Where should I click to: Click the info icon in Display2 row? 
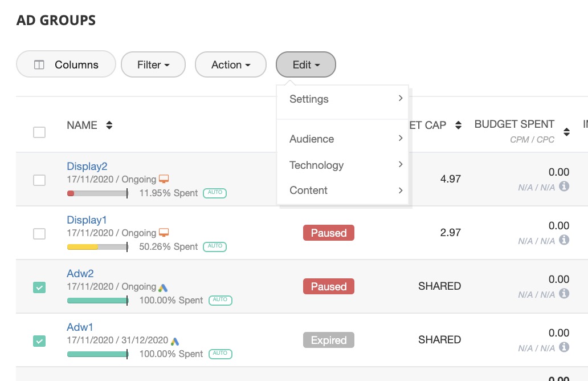click(564, 186)
